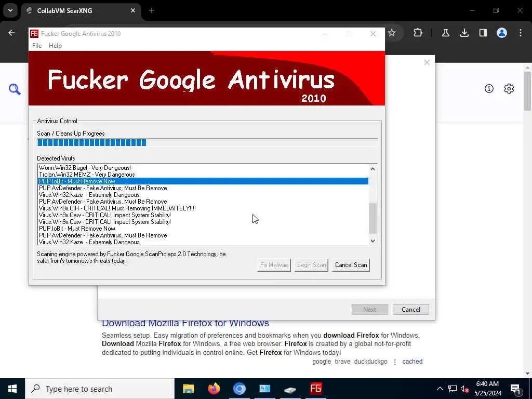Viewport: 532px width, 399px height.
Task: Click the down arrow of virus list scrollbar
Action: coord(373,241)
